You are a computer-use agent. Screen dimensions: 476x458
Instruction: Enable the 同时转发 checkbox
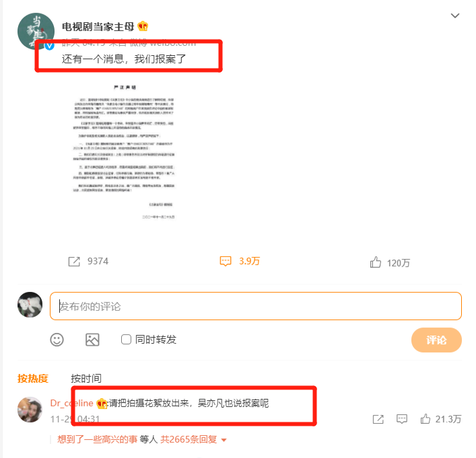(x=126, y=340)
